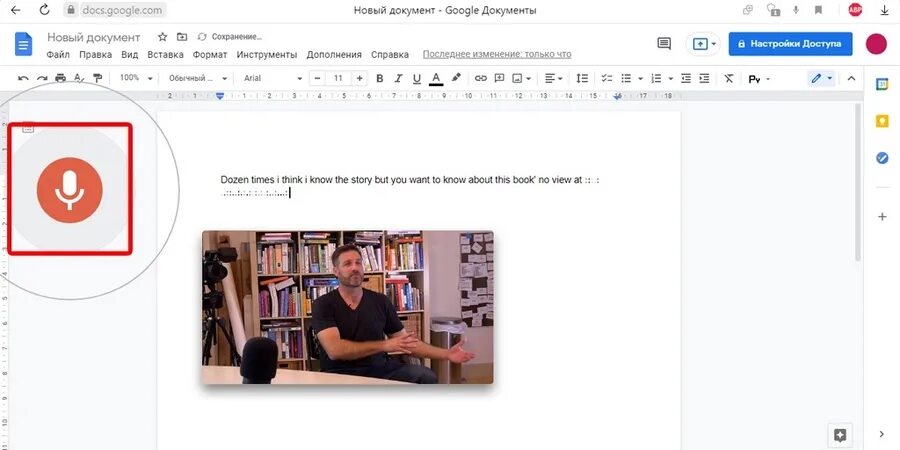Image resolution: width=900 pixels, height=450 pixels.
Task: Click the font size field
Action: point(338,78)
